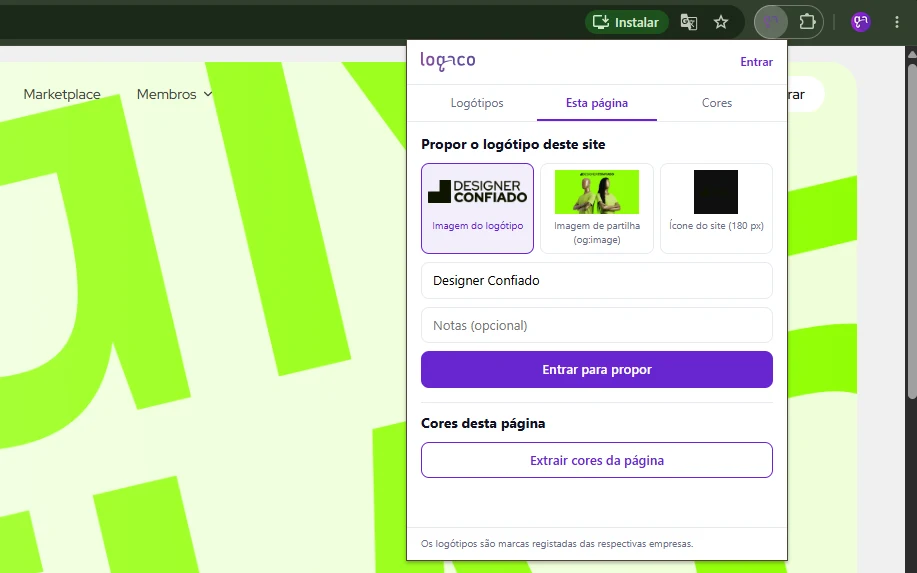Click the Propor o logótipo deste site heading

point(513,144)
